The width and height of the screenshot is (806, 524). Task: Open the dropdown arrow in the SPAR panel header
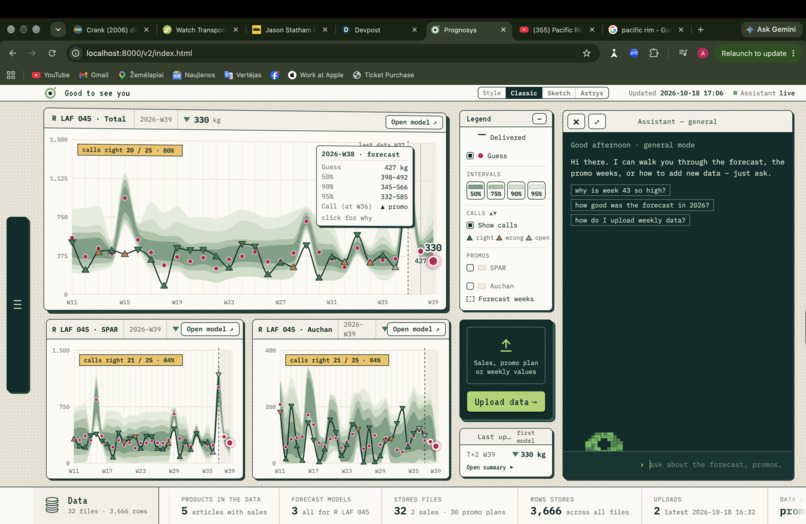(175, 329)
